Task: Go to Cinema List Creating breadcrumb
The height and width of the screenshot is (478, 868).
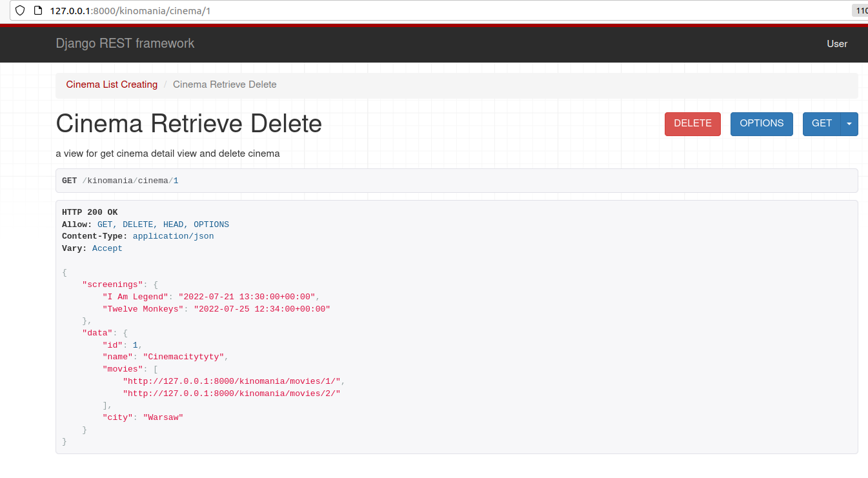Action: (112, 85)
